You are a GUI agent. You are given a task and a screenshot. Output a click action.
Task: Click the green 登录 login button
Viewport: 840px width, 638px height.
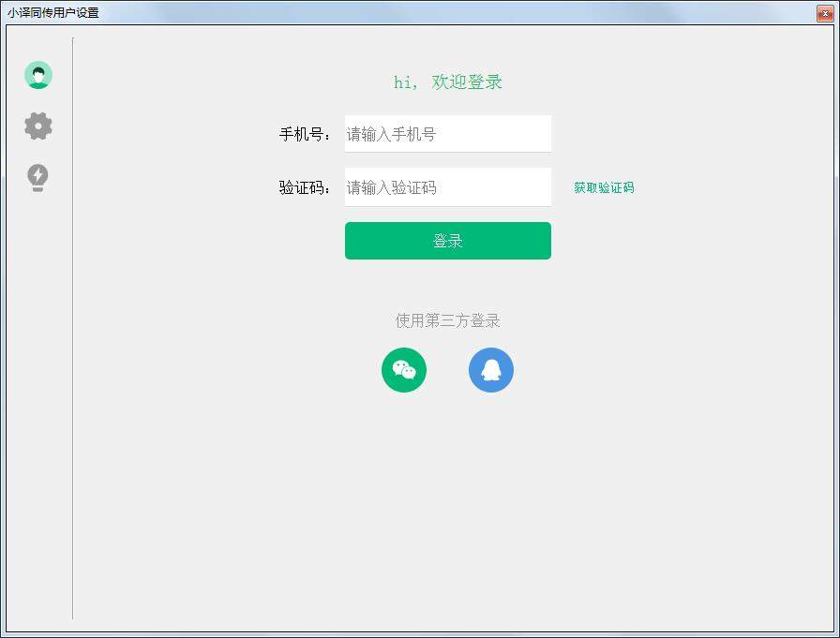(x=448, y=241)
